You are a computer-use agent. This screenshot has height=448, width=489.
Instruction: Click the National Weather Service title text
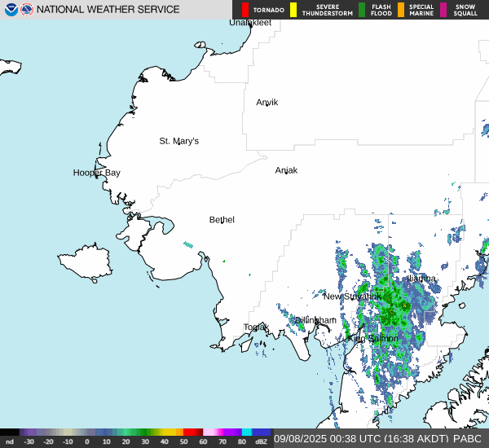108,10
